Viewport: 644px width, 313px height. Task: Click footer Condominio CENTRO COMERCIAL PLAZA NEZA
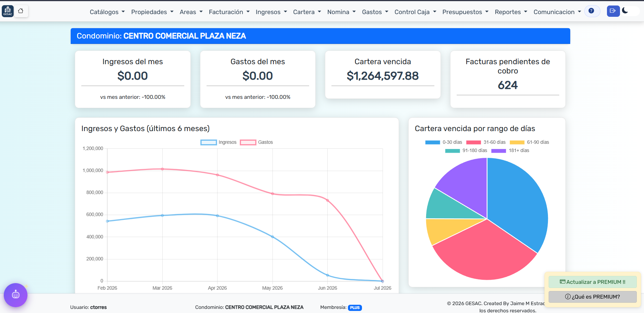click(x=249, y=307)
